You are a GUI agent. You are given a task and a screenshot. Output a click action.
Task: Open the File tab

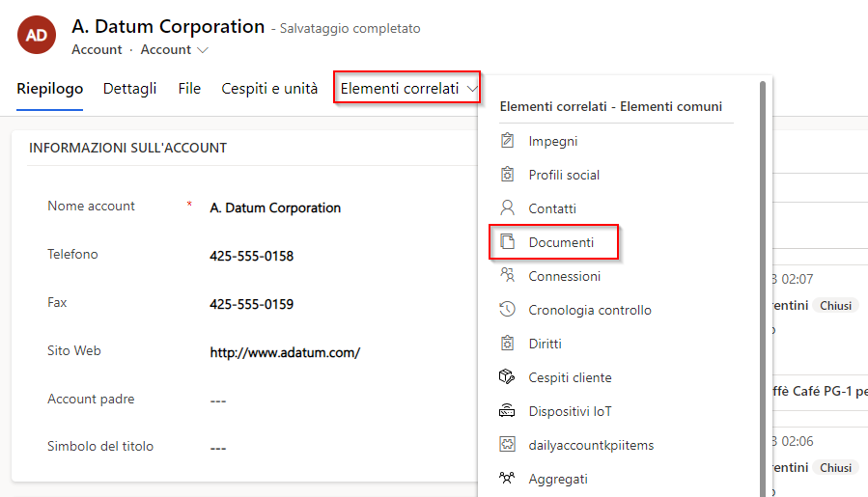point(189,89)
